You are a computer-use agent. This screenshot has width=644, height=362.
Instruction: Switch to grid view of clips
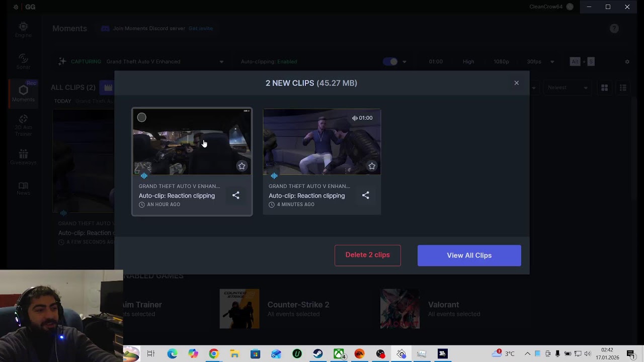(605, 87)
